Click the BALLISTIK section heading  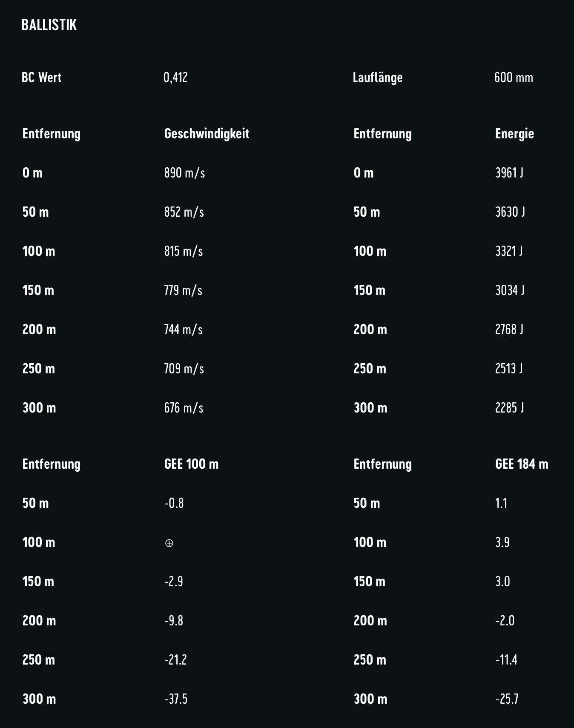[49, 25]
